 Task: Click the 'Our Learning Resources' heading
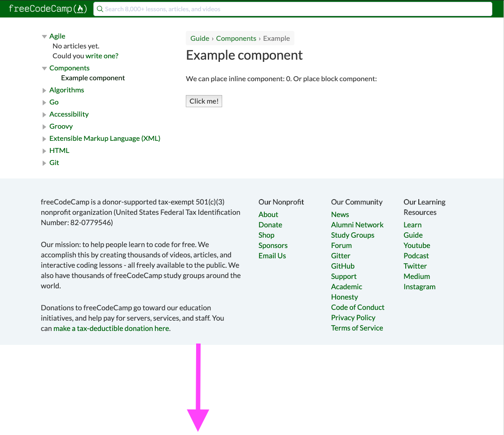click(424, 207)
